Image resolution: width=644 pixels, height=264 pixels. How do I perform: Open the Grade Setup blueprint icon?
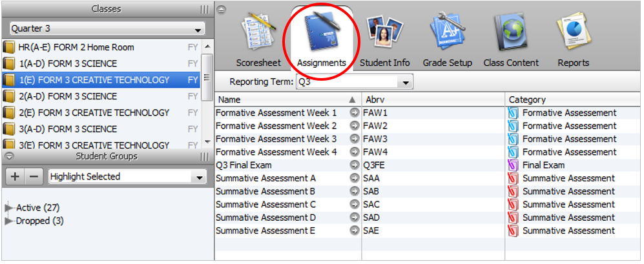click(x=447, y=32)
